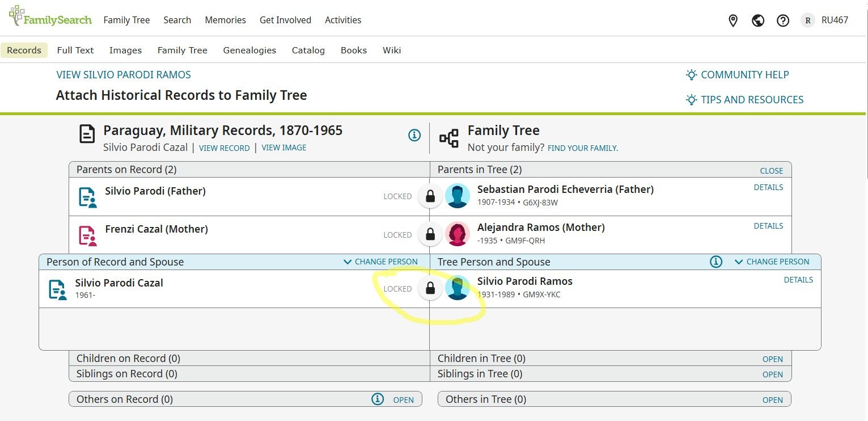Click the location pin icon in header
The height and width of the screenshot is (421, 868).
tap(733, 20)
